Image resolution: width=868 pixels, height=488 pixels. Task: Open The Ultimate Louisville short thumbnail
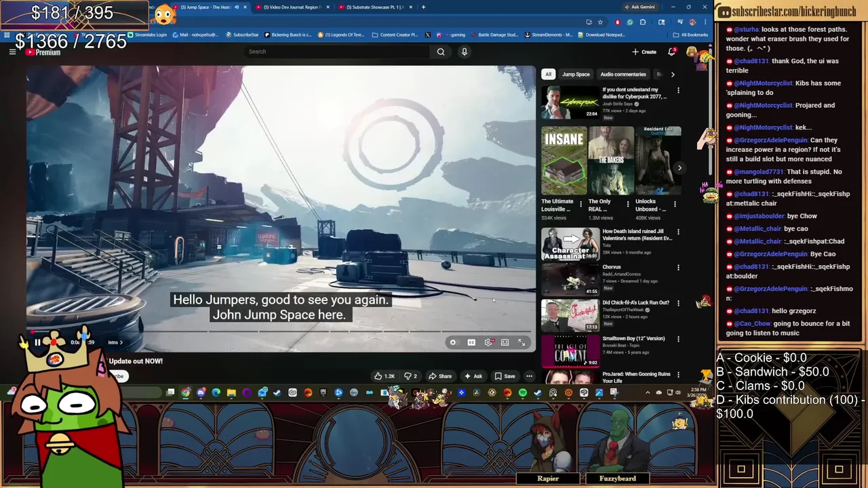click(564, 161)
